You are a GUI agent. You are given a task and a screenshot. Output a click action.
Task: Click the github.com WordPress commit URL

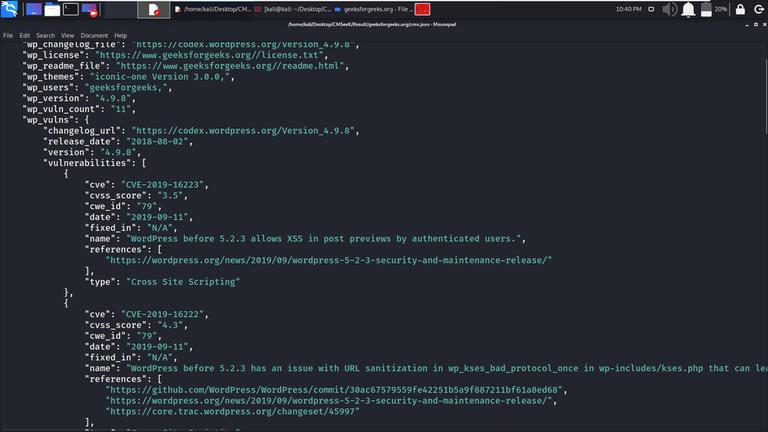click(334, 389)
